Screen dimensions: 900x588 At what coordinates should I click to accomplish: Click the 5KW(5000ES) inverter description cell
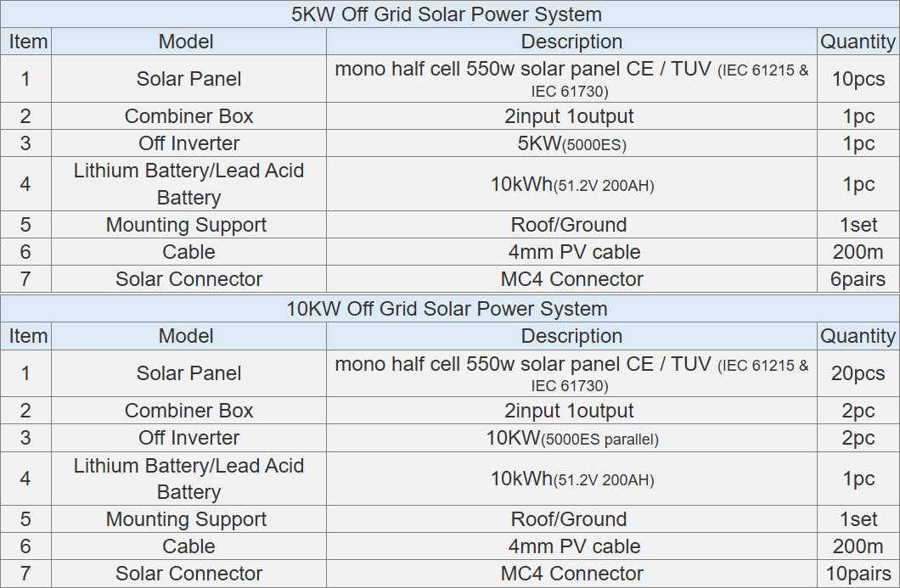[x=571, y=143]
